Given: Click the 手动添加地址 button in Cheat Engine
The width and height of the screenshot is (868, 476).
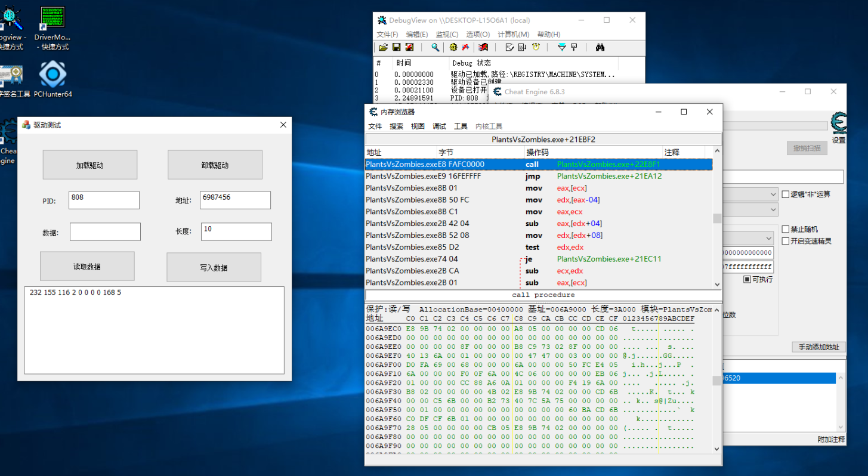Looking at the screenshot, I should (818, 347).
